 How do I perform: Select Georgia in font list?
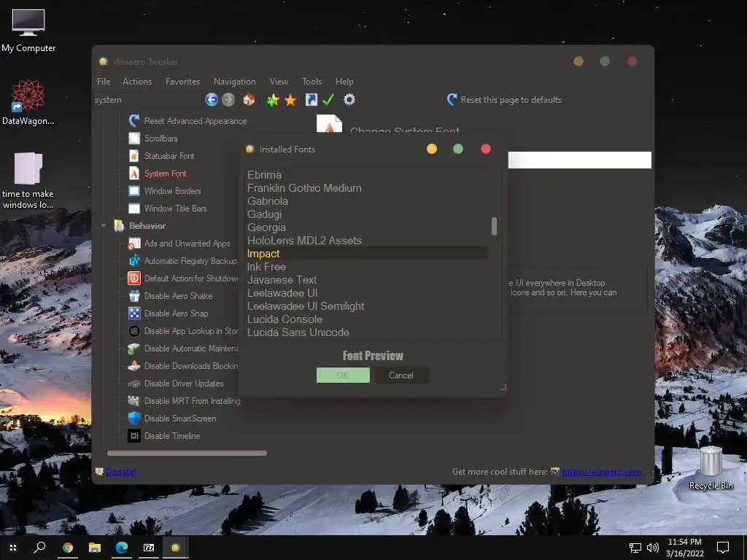coord(367,227)
